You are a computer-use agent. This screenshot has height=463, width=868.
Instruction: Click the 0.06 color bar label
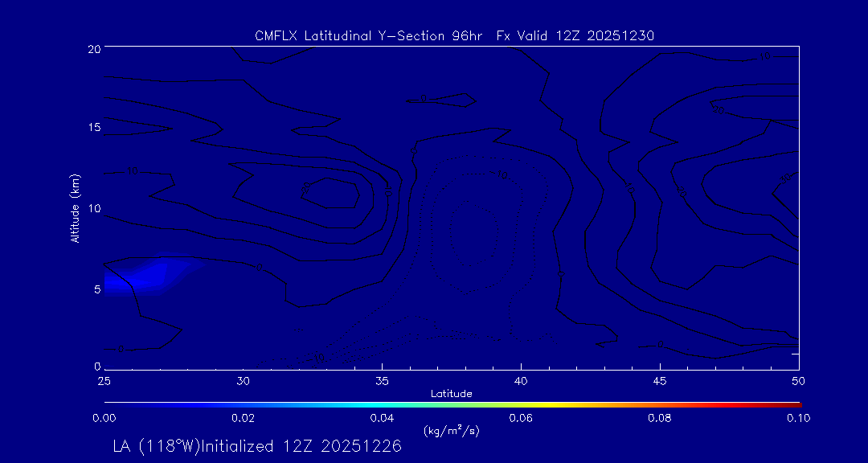(521, 417)
